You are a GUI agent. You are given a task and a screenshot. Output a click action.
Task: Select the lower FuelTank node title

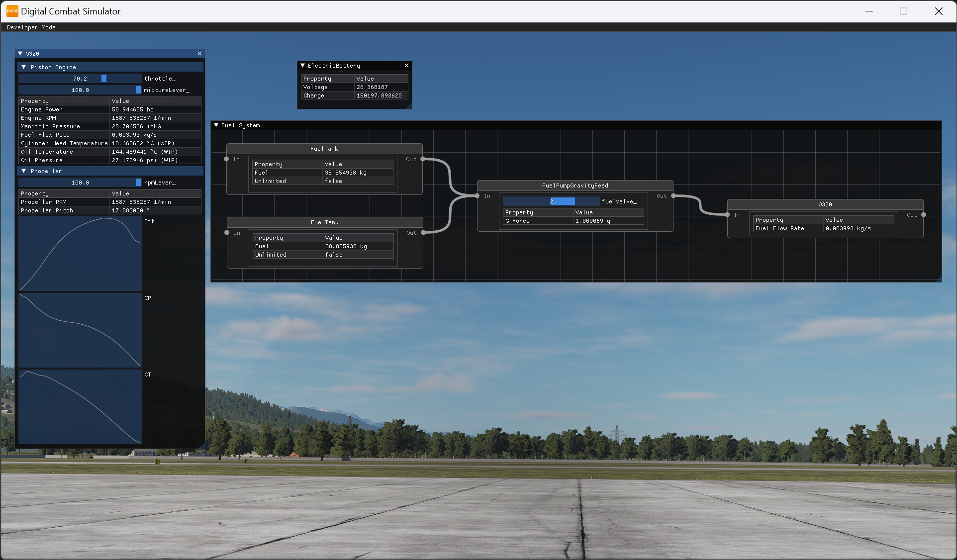pyautogui.click(x=325, y=222)
